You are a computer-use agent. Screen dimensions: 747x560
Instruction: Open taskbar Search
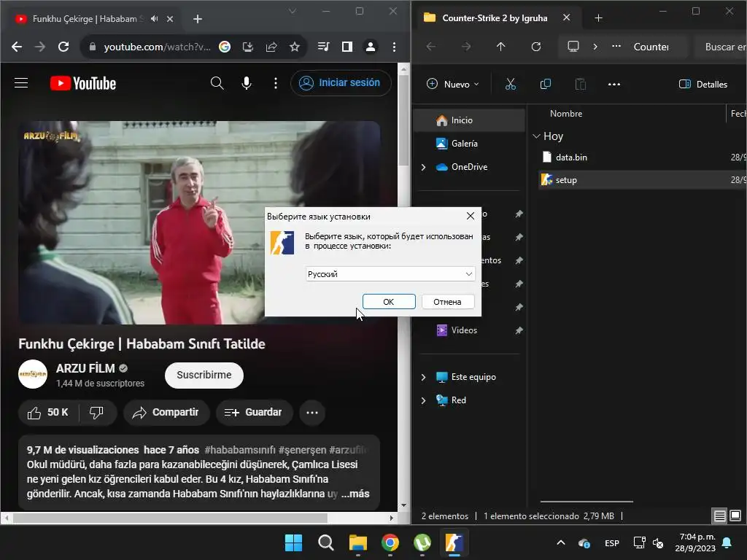click(x=326, y=542)
